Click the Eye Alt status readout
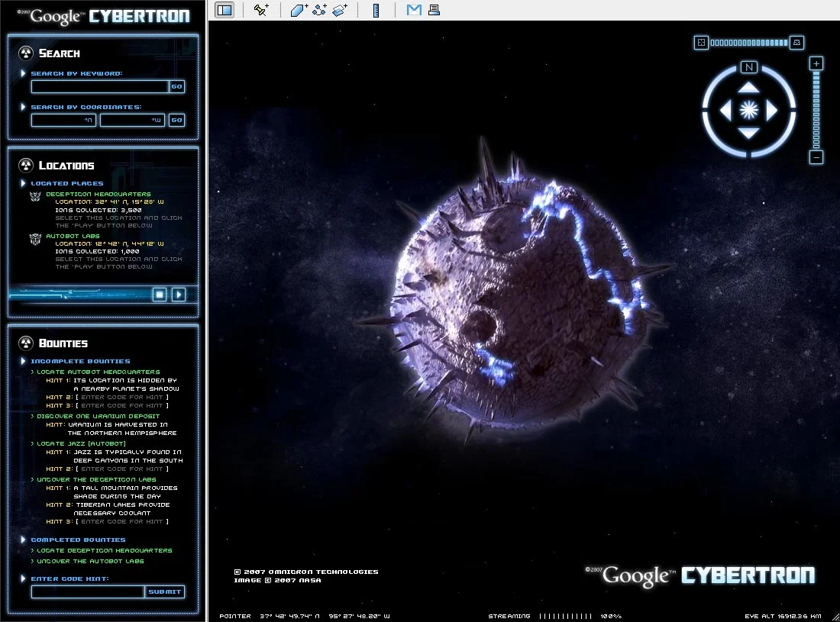Image resolution: width=840 pixels, height=622 pixels. click(x=783, y=616)
